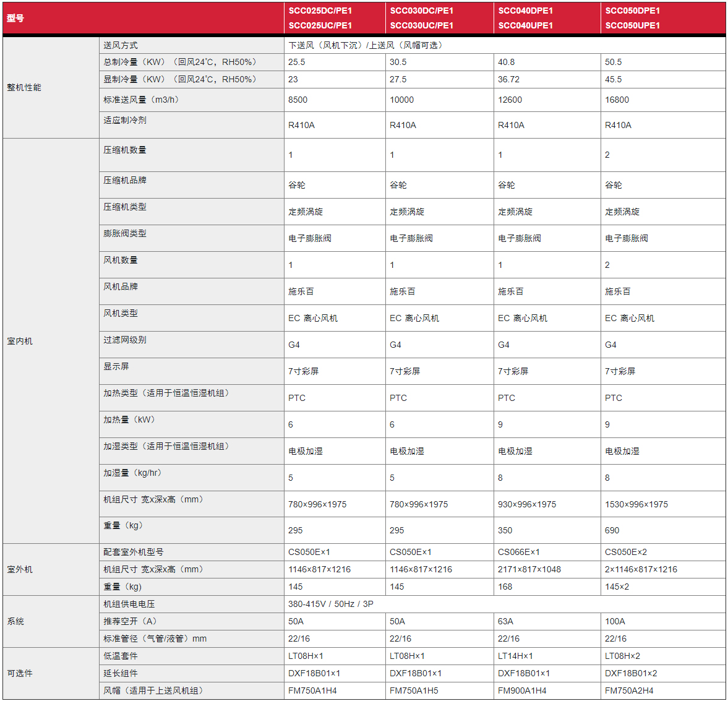Select the 16800 standard airflow value
The height and width of the screenshot is (701, 728).
point(617,100)
